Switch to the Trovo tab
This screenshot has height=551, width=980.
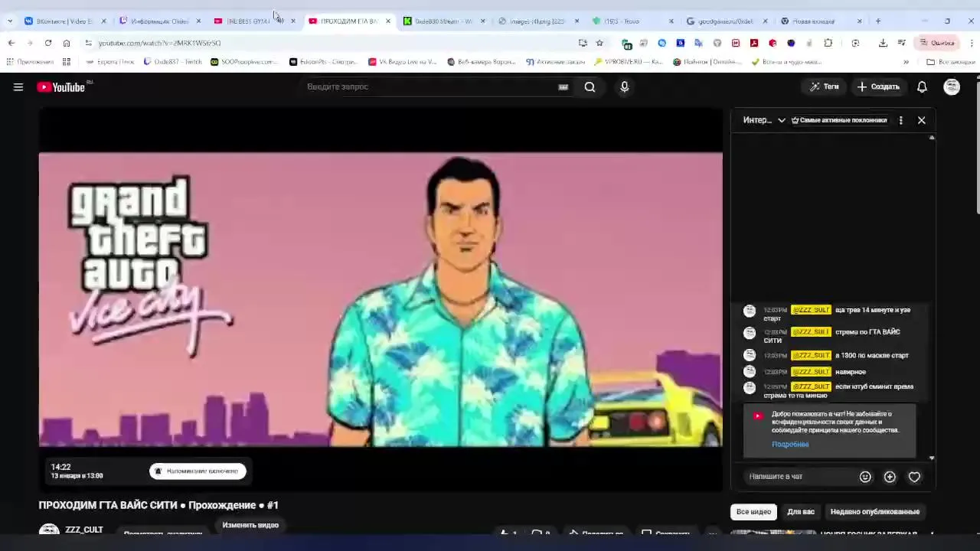[x=628, y=21]
